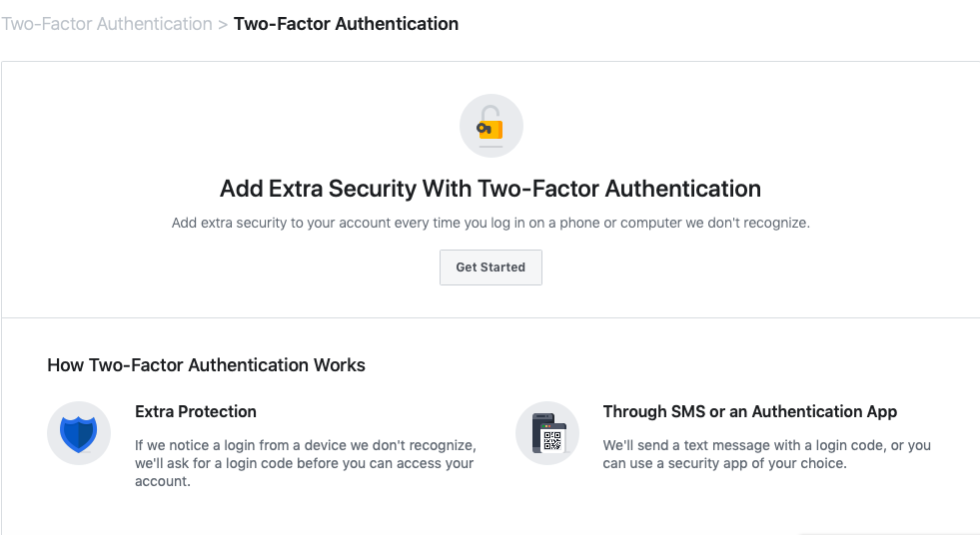The width and height of the screenshot is (980, 535).
Task: Click the Add Extra Security heading
Action: [x=490, y=189]
